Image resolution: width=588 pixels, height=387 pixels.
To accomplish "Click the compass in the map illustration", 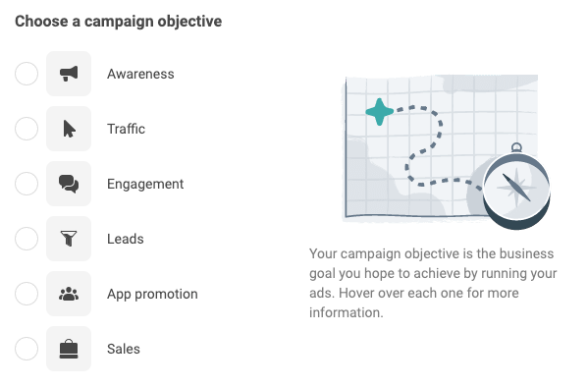I will click(516, 187).
